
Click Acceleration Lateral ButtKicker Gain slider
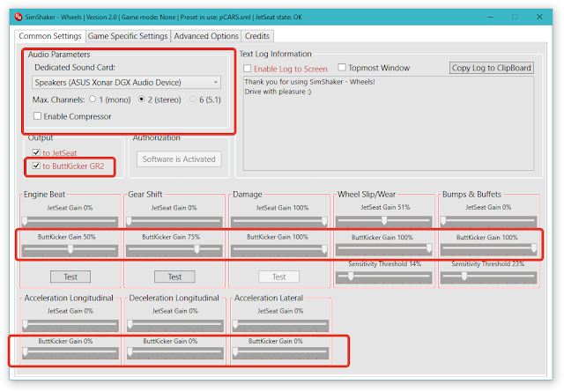pyautogui.click(x=280, y=352)
